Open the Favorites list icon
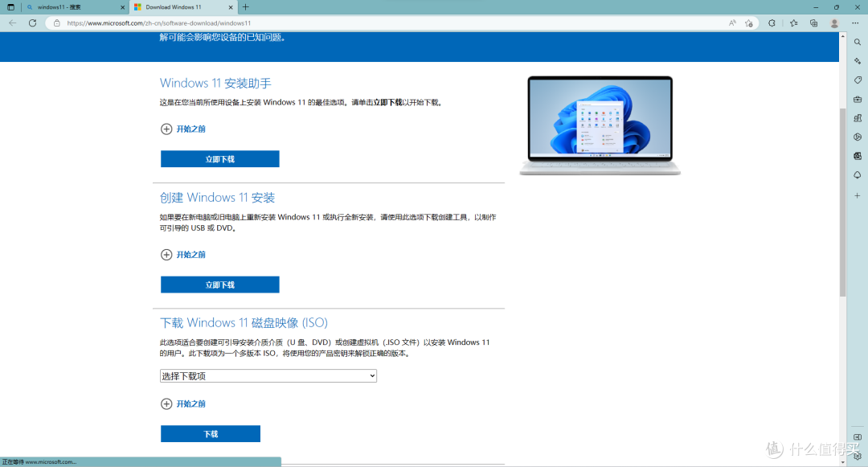This screenshot has height=467, width=868. click(x=794, y=23)
